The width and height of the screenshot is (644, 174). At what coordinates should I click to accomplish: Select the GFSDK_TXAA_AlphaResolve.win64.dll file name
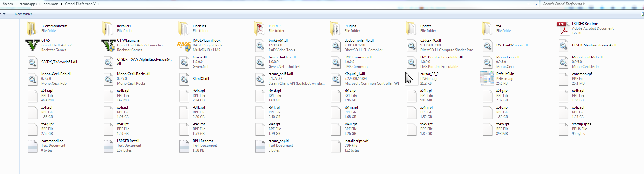144,62
